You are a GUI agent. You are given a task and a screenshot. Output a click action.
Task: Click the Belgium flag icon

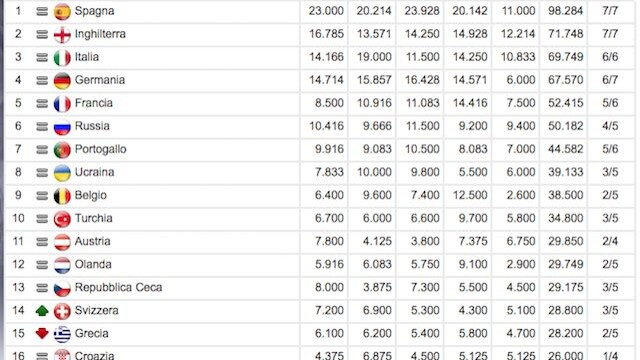(62, 196)
